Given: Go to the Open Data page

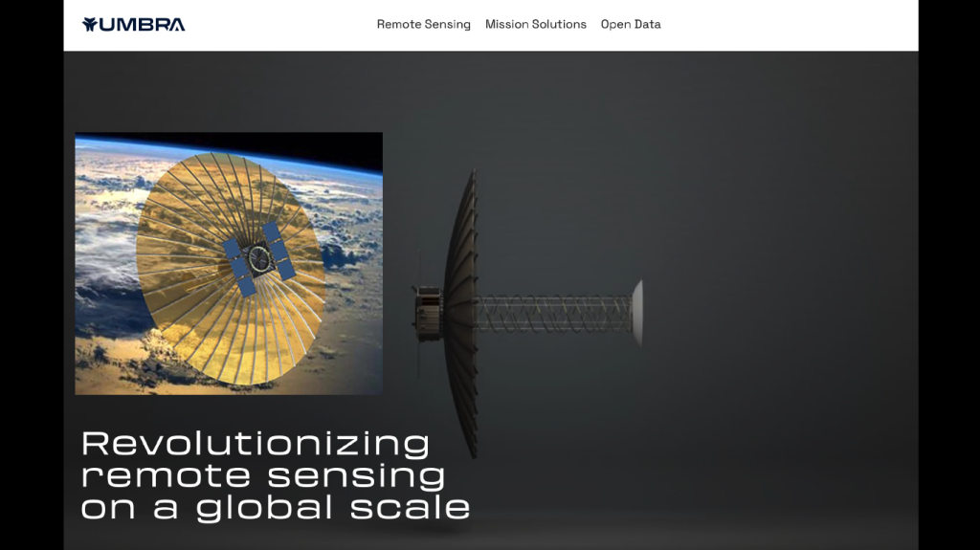Looking at the screenshot, I should pos(631,24).
